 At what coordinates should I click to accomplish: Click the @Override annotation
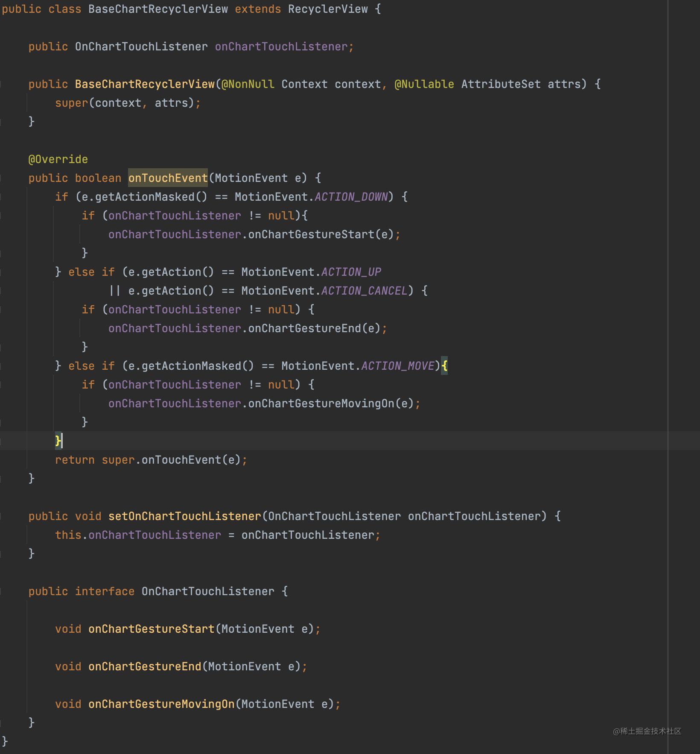[58, 159]
